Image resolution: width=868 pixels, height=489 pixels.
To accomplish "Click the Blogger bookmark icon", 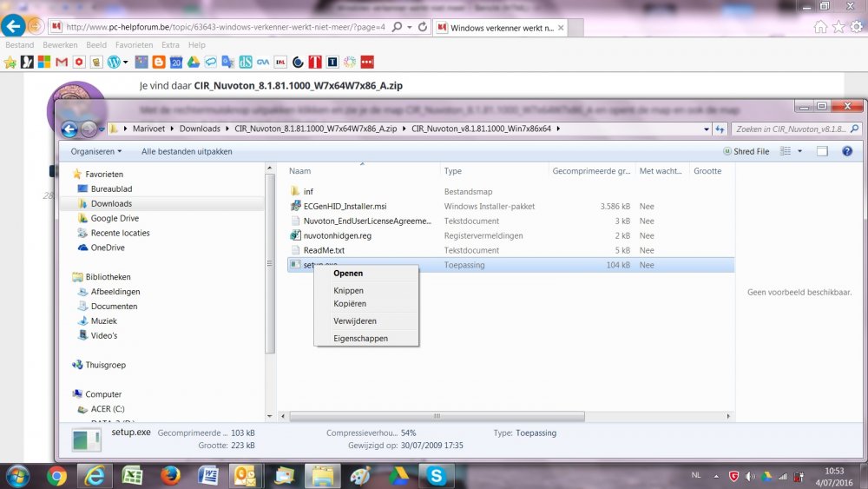I will pyautogui.click(x=159, y=62).
